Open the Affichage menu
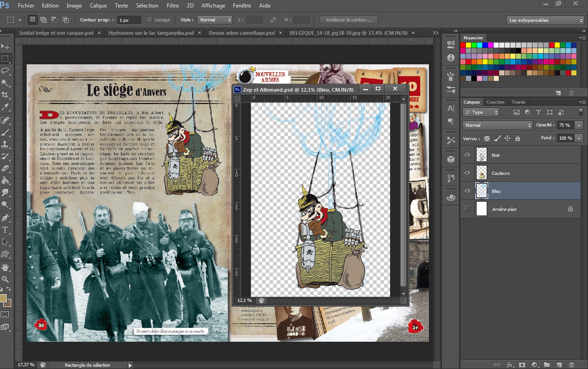This screenshot has height=369, width=588. click(x=213, y=5)
